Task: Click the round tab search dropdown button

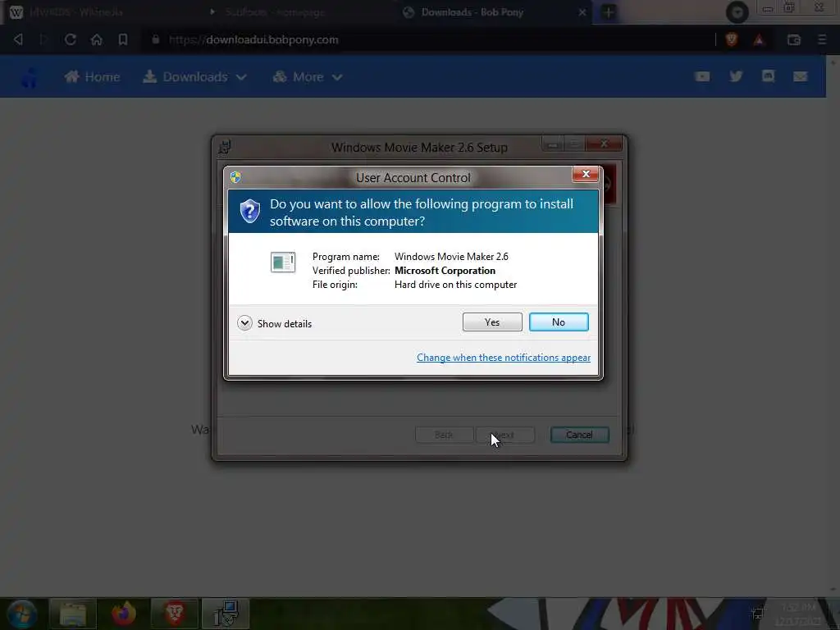Action: tap(737, 11)
